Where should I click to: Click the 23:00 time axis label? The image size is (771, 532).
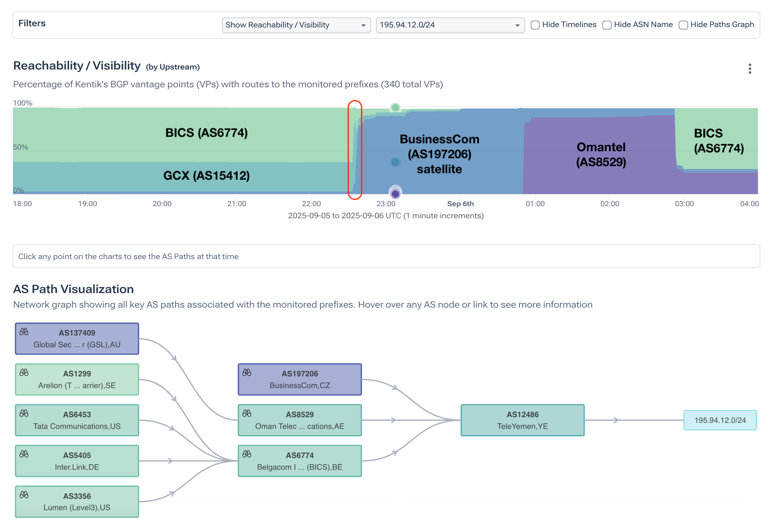pos(386,204)
